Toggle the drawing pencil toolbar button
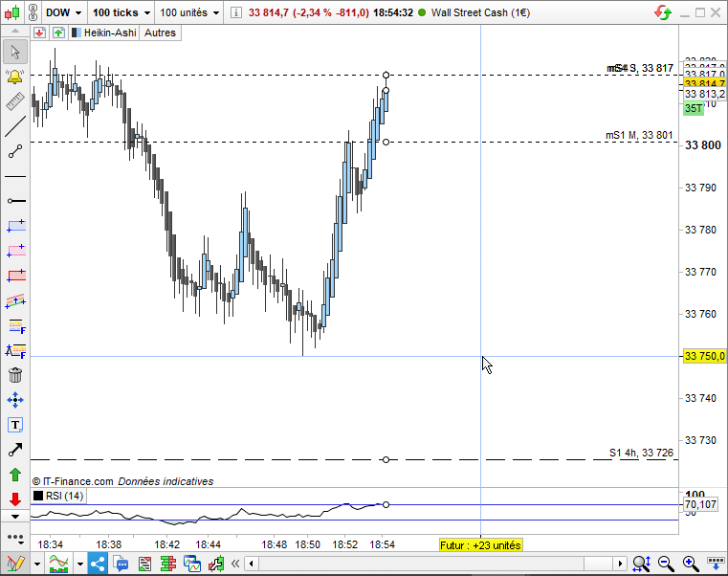The width and height of the screenshot is (728, 576). [x=15, y=564]
